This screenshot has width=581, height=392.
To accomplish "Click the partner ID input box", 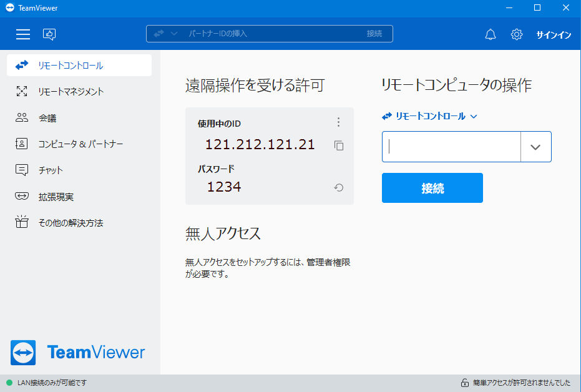I will pyautogui.click(x=451, y=147).
